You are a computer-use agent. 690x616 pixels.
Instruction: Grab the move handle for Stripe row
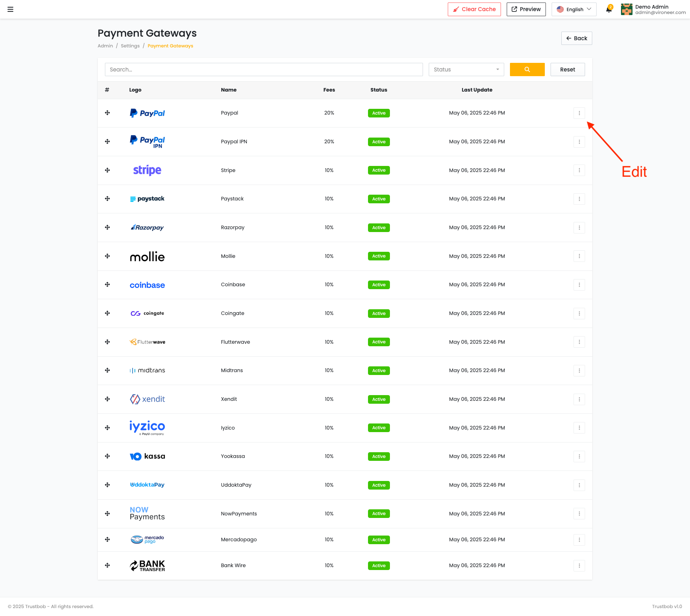(x=107, y=170)
